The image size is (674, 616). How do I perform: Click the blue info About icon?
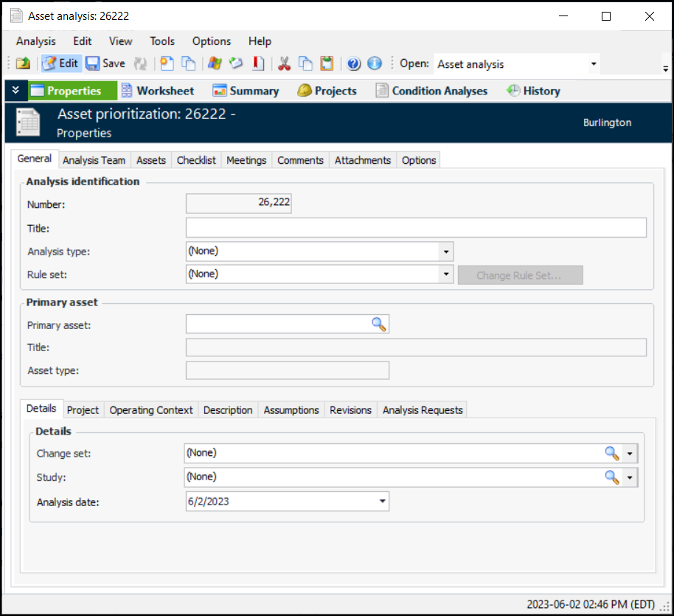coord(375,63)
